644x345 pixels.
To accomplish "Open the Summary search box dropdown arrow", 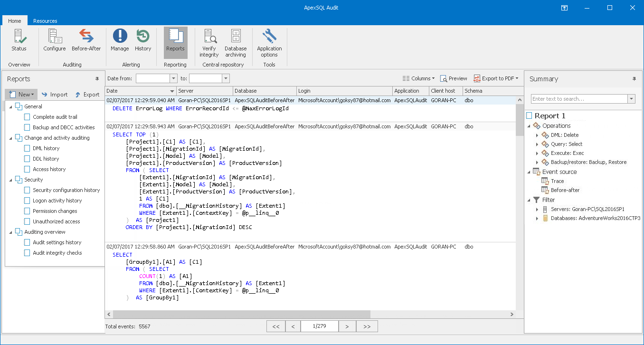I will [x=631, y=99].
